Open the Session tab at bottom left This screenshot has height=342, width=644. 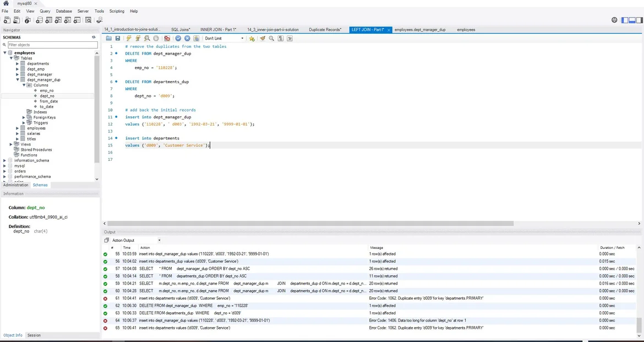pos(34,335)
